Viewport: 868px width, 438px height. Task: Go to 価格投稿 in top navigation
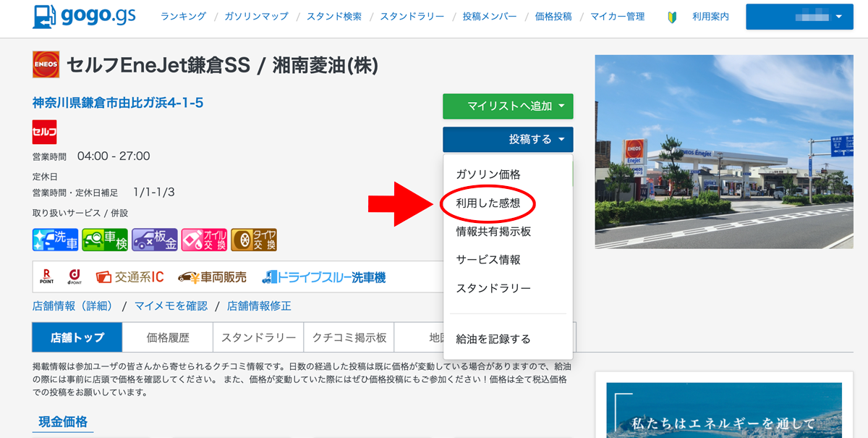click(553, 17)
